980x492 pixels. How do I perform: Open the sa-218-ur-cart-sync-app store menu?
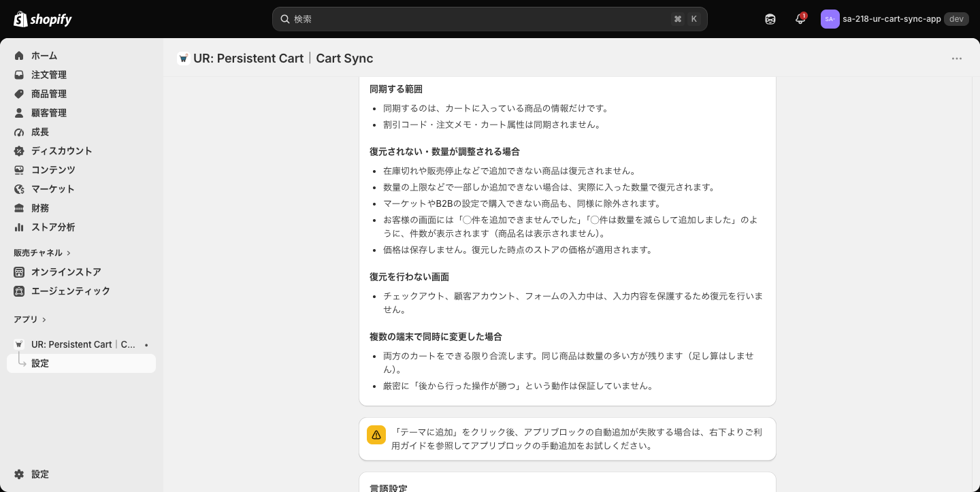coord(894,19)
